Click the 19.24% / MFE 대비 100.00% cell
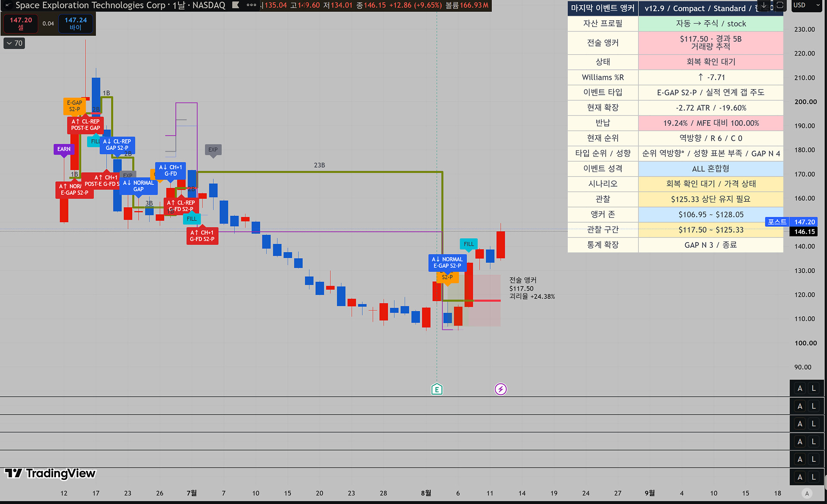 [x=711, y=123]
